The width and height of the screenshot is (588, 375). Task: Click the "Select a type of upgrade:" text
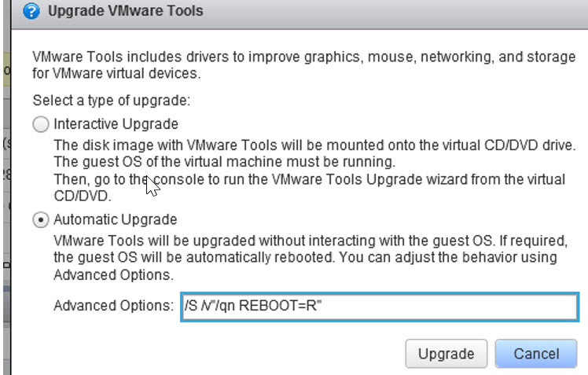coord(112,101)
